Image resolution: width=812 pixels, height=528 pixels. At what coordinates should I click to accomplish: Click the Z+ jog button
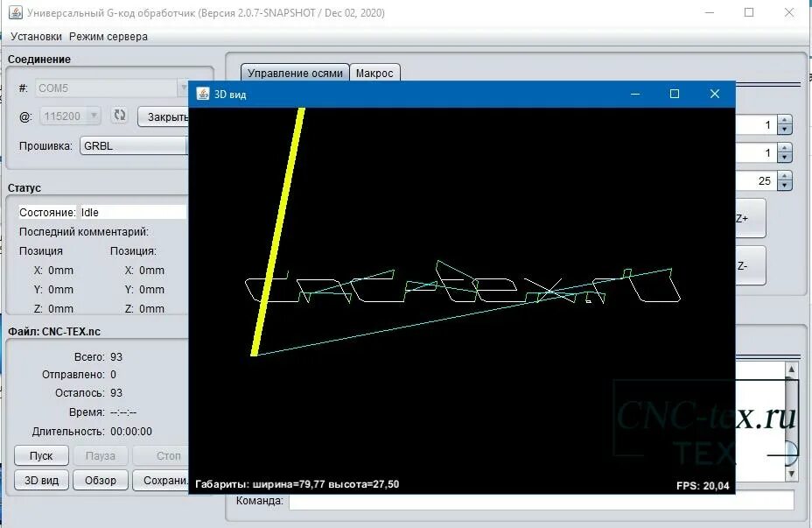pyautogui.click(x=750, y=218)
